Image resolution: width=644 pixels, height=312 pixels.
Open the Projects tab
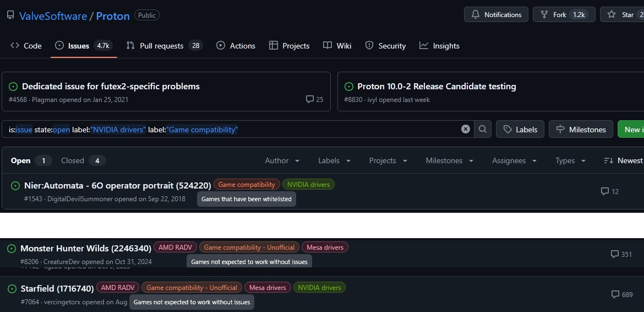tap(289, 46)
